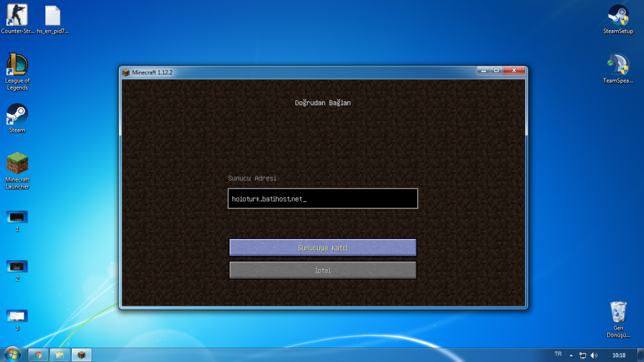Click the İptal button
The height and width of the screenshot is (362, 644).
pos(323,270)
